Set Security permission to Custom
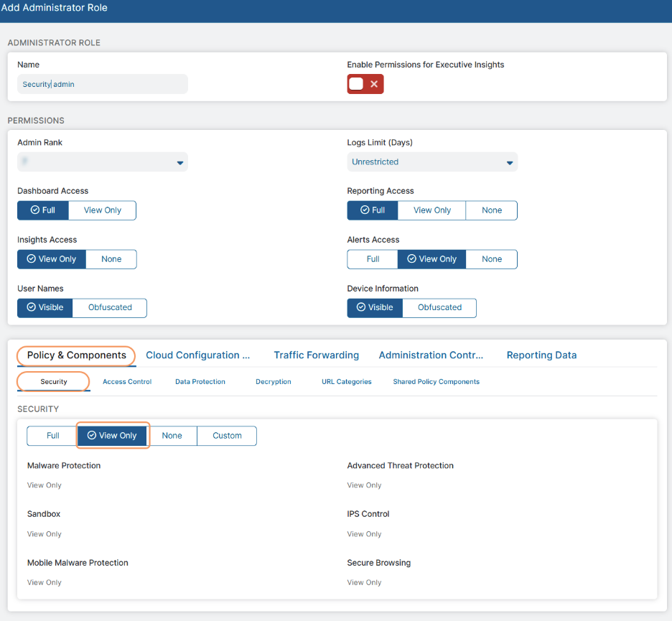Screen dimensions: 672x621 point(227,436)
